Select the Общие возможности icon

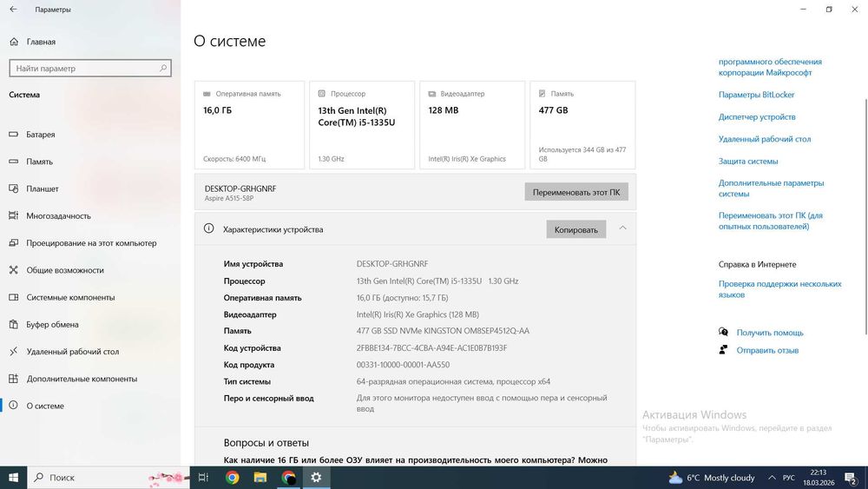(14, 270)
